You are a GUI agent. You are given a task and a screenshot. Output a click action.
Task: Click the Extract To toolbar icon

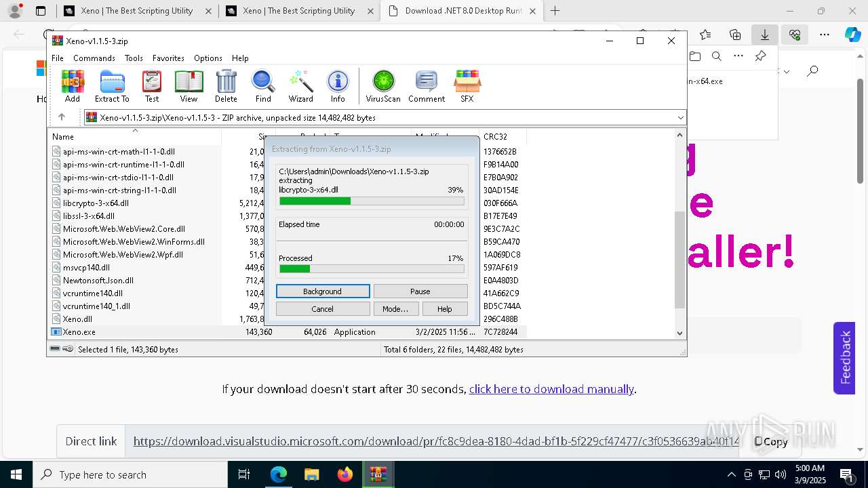tap(112, 86)
